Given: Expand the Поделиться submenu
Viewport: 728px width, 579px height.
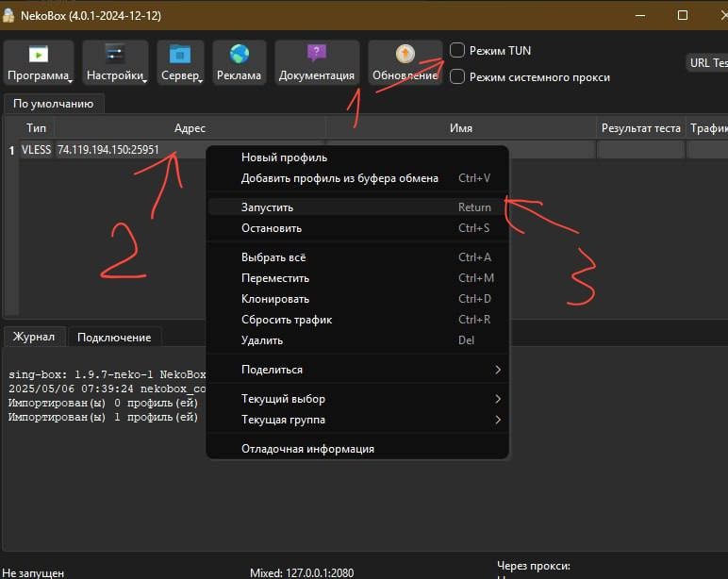Looking at the screenshot, I should 357,370.
